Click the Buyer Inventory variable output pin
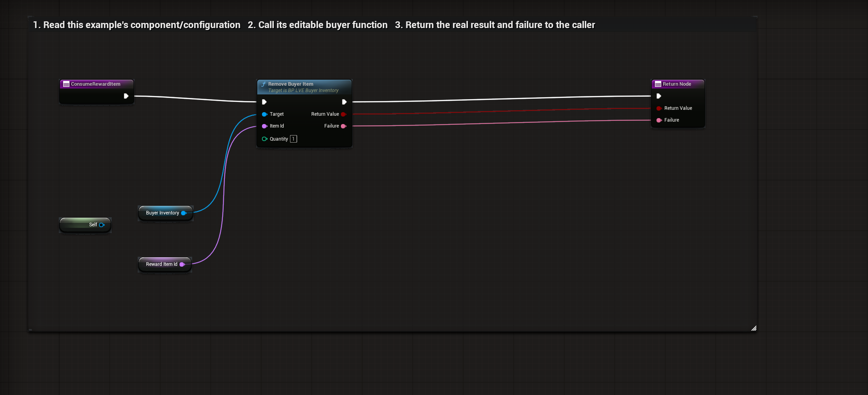This screenshot has width=868, height=395. click(184, 213)
